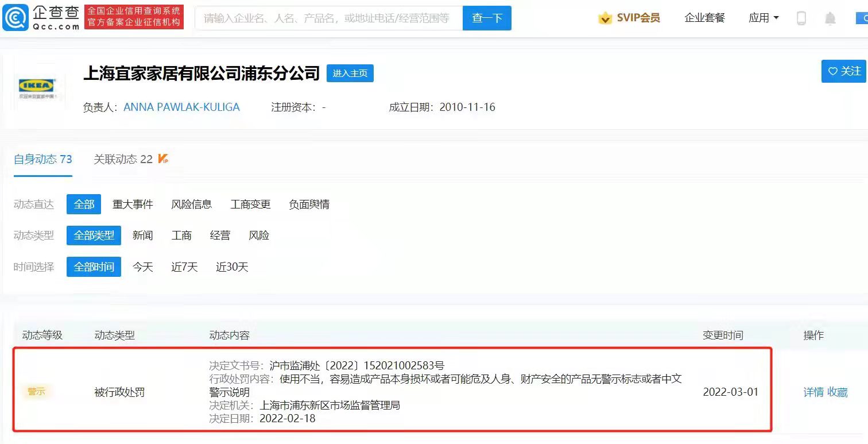Open the notification bell icon
The width and height of the screenshot is (868, 444).
point(830,18)
